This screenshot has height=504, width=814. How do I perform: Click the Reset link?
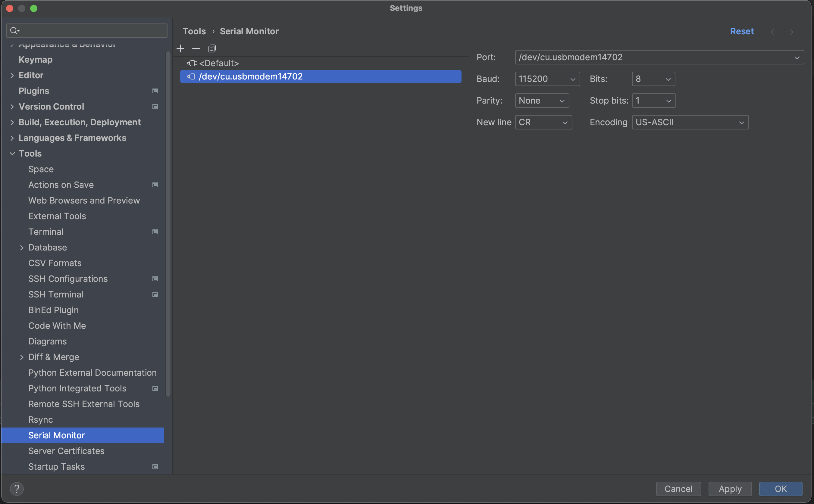[742, 31]
